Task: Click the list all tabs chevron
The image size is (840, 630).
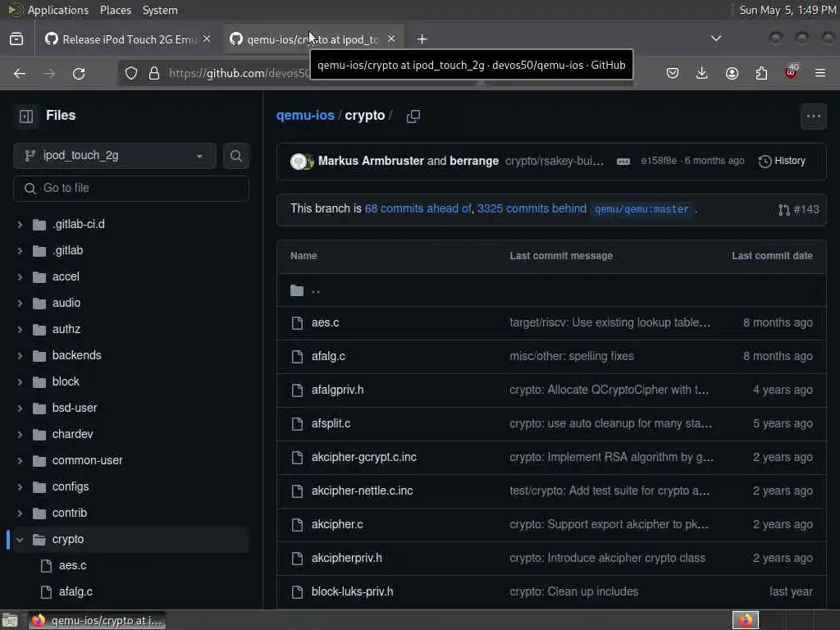Action: (x=715, y=39)
